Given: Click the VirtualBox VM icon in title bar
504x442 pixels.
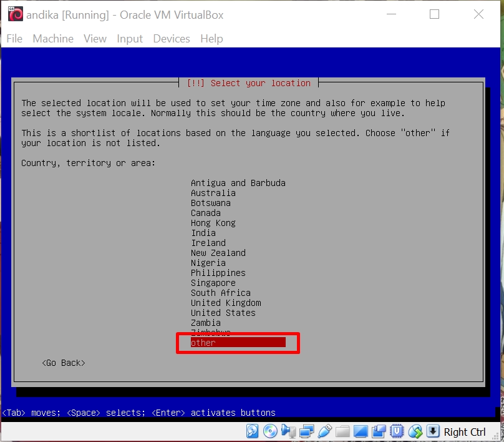Looking at the screenshot, I should 16,14.
